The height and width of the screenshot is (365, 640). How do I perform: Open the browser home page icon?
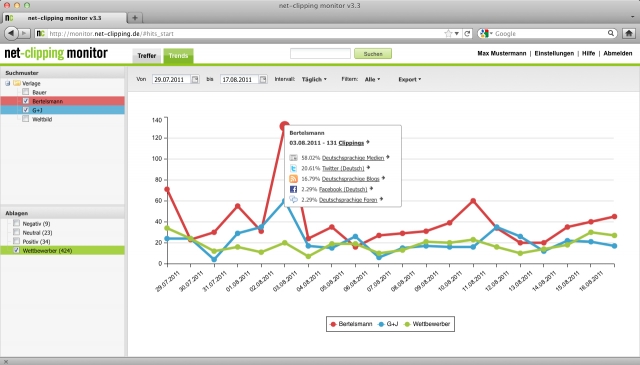coord(629,33)
